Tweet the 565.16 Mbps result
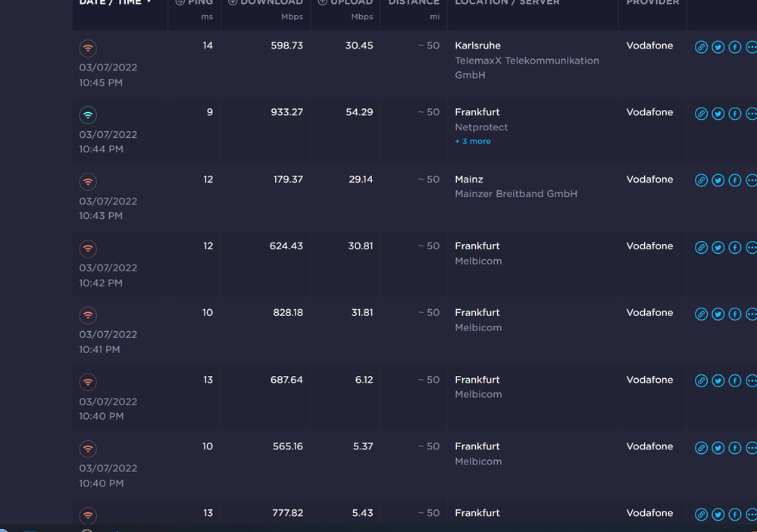757x532 pixels. pos(718,448)
